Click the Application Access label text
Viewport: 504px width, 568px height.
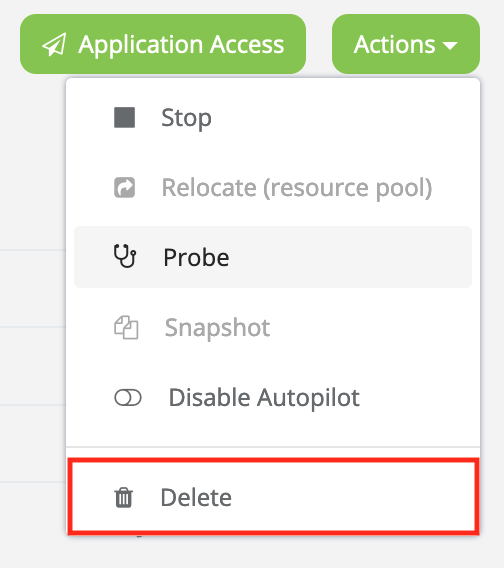(181, 45)
